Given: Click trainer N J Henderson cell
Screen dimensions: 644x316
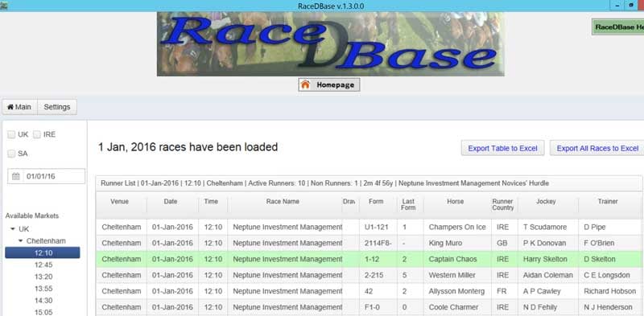Looking at the screenshot, I should pos(610,307).
